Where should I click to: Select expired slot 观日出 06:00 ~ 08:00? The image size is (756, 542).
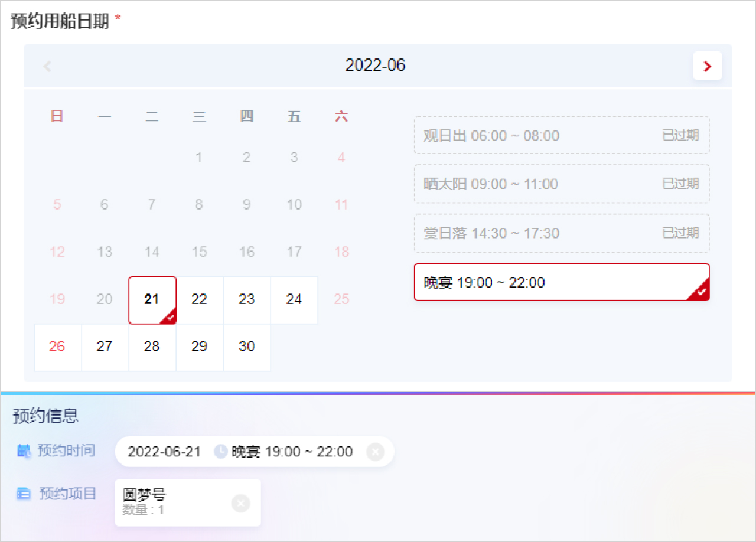pyautogui.click(x=561, y=135)
